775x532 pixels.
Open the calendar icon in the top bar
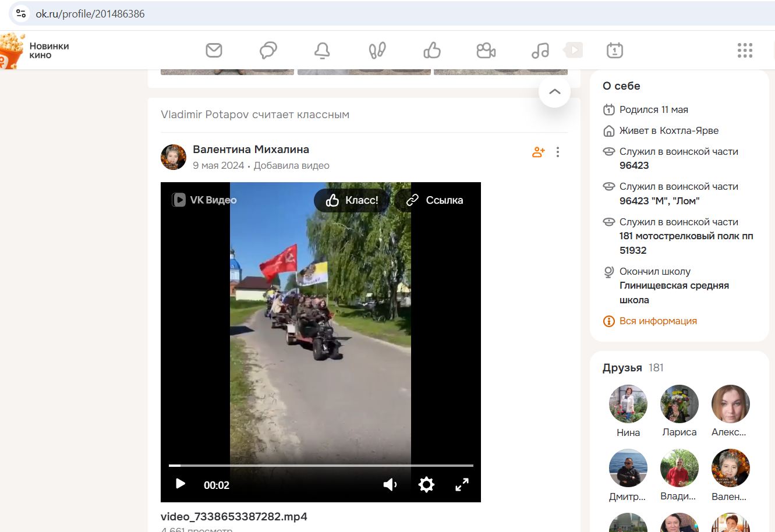[615, 51]
